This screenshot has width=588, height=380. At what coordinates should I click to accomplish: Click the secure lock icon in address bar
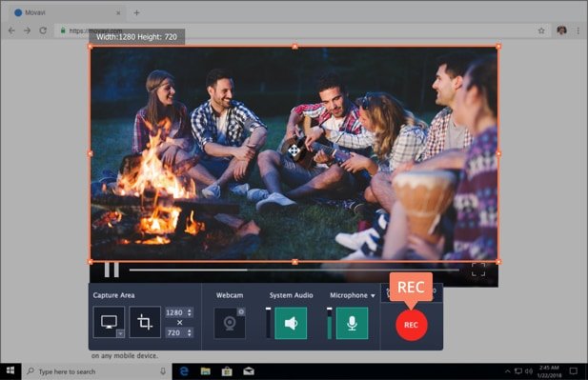[x=63, y=30]
